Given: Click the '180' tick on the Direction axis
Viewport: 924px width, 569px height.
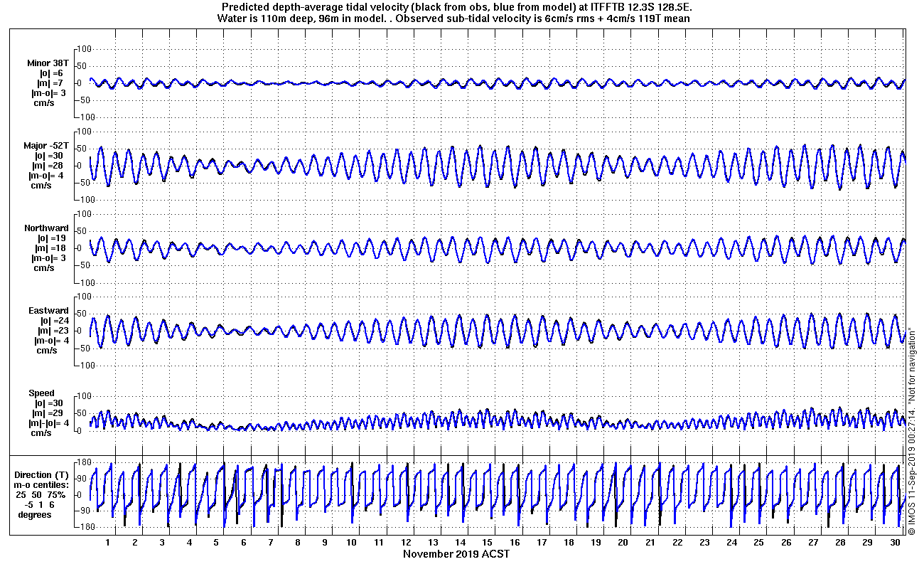Looking at the screenshot, I should pos(85,461).
